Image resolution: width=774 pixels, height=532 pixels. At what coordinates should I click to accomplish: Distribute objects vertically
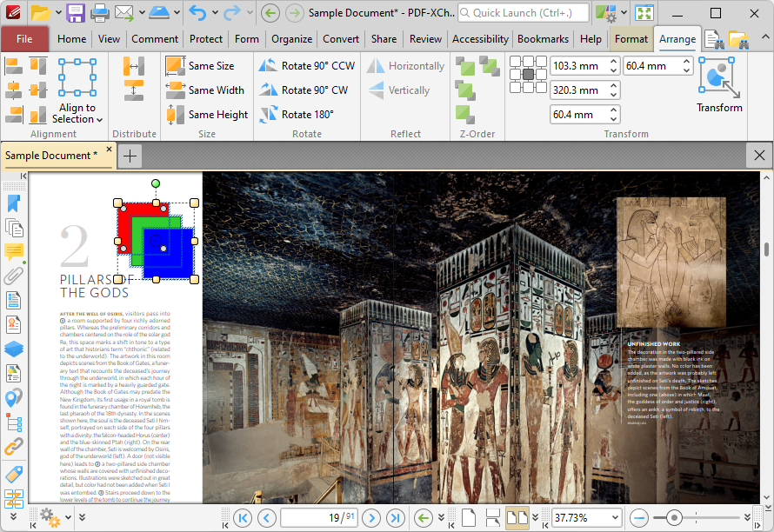(134, 90)
